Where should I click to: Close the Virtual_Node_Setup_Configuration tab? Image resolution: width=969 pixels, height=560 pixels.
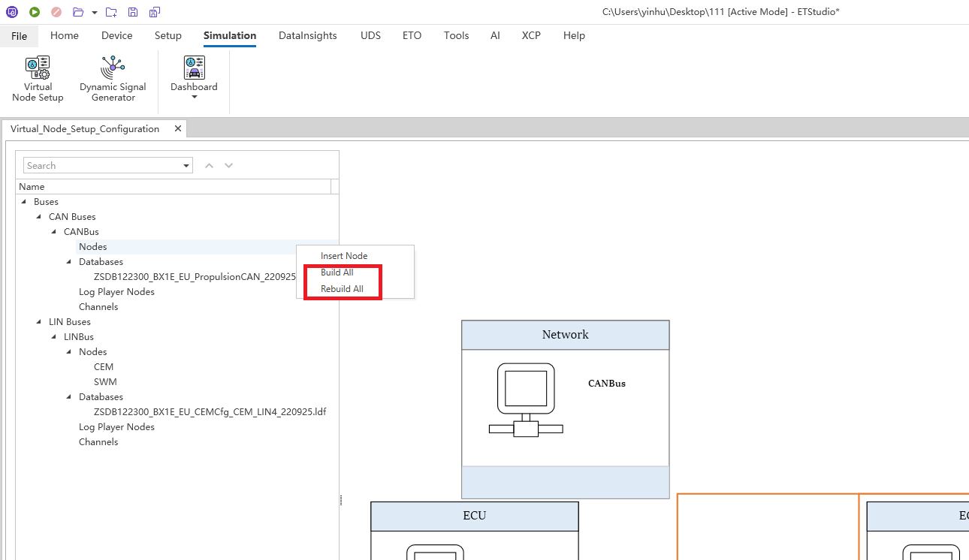pos(178,128)
